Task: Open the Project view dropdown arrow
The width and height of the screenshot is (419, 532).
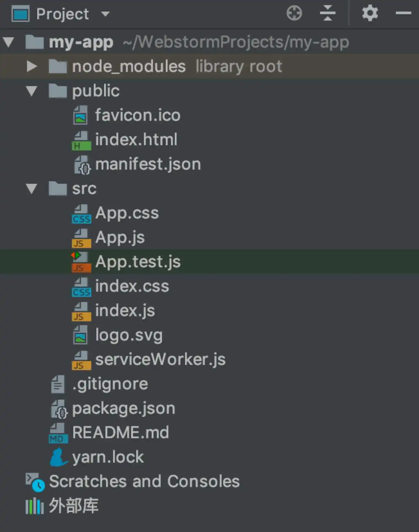Action: pyautogui.click(x=105, y=14)
